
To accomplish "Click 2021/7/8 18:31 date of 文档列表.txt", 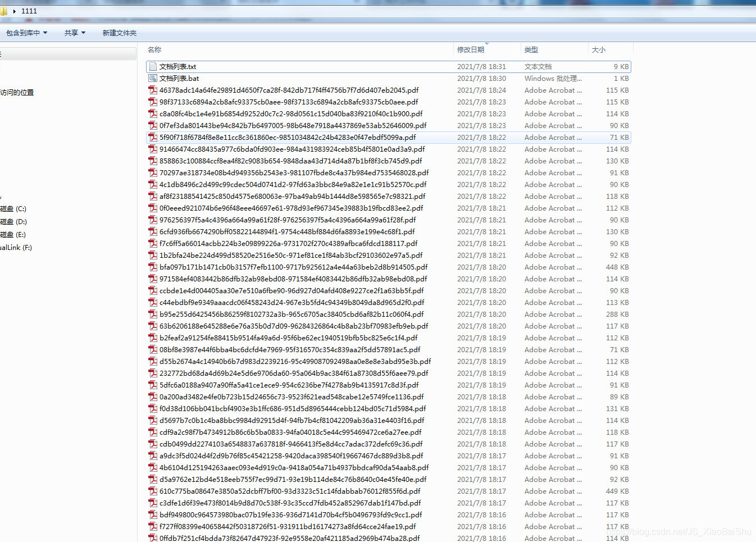I will 481,66.
